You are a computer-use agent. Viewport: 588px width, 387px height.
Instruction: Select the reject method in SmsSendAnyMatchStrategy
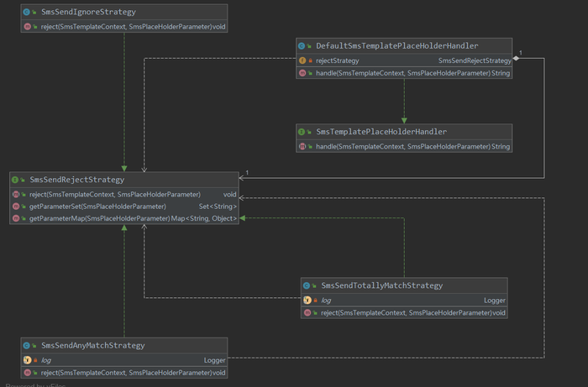click(x=124, y=373)
